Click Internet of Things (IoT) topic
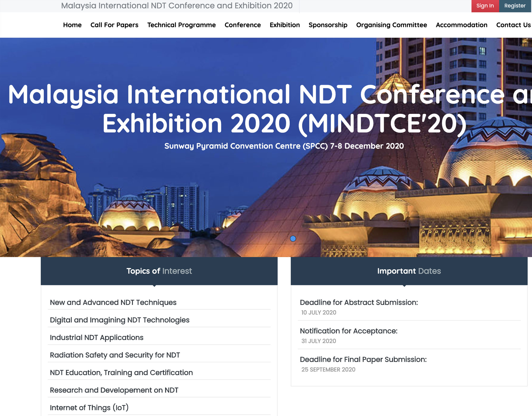 pos(89,407)
